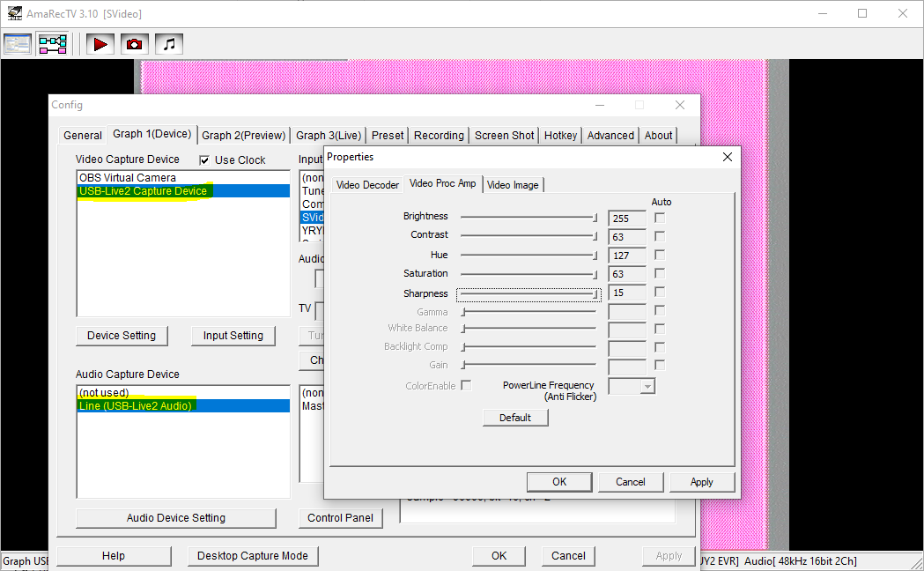Click Apply in the Properties dialog
Image resolution: width=924 pixels, height=571 pixels.
701,482
